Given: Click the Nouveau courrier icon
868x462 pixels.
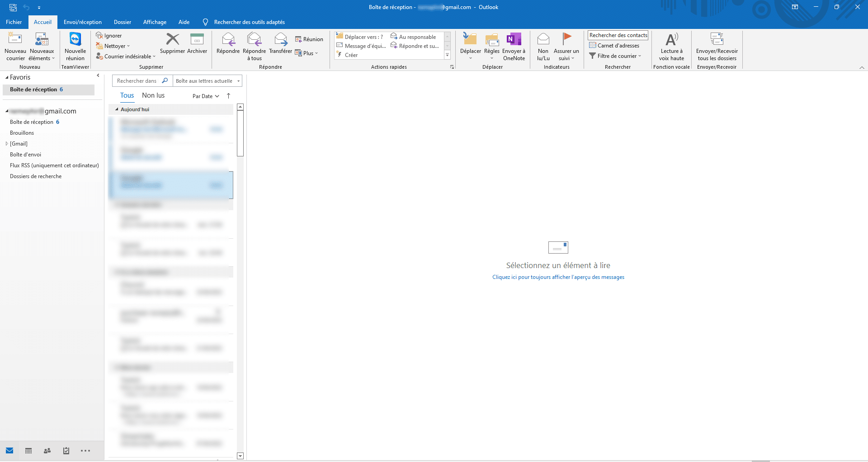Looking at the screenshot, I should pyautogui.click(x=15, y=40).
